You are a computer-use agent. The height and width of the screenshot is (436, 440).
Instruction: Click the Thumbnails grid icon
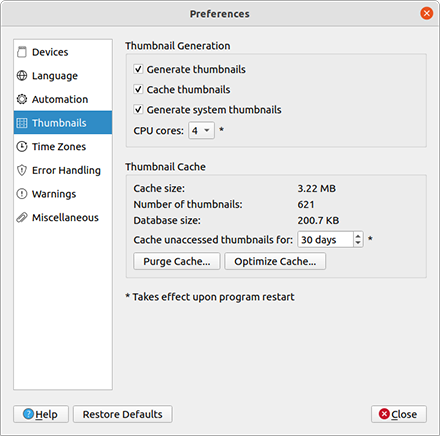[22, 123]
